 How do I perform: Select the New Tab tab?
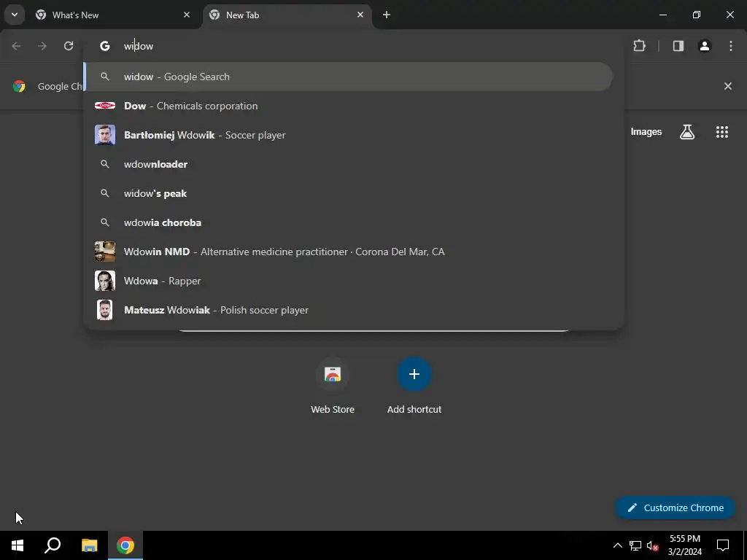[x=287, y=15]
